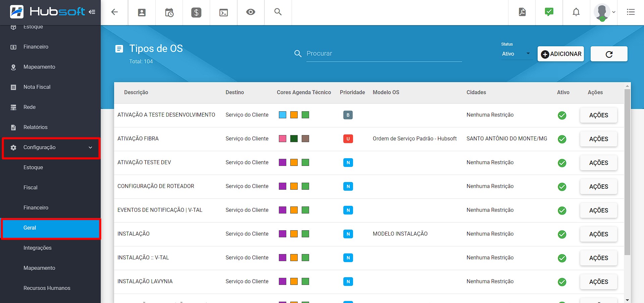Click AÇÕES for ATIVAÇÃO TESTE DEV
This screenshot has width=644, height=303.
598,163
